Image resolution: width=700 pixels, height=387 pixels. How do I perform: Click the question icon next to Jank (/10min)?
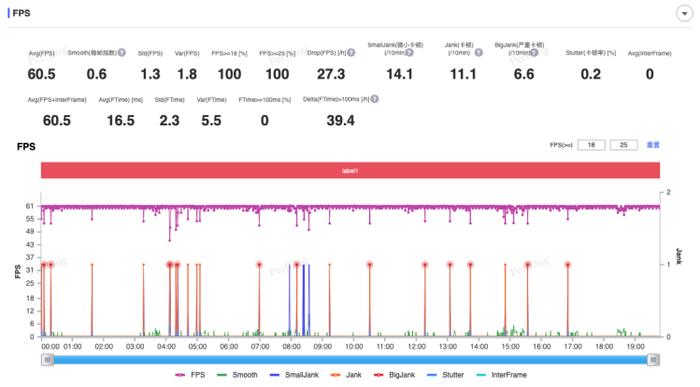click(x=479, y=53)
